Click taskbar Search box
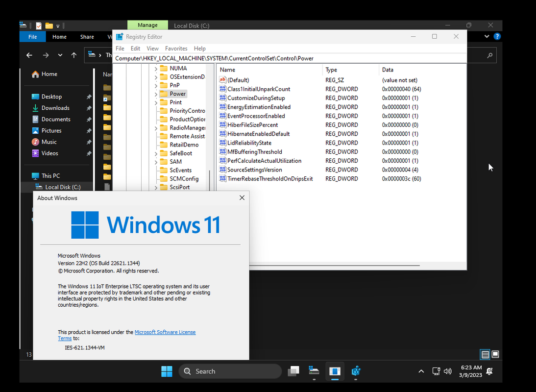 pyautogui.click(x=230, y=371)
